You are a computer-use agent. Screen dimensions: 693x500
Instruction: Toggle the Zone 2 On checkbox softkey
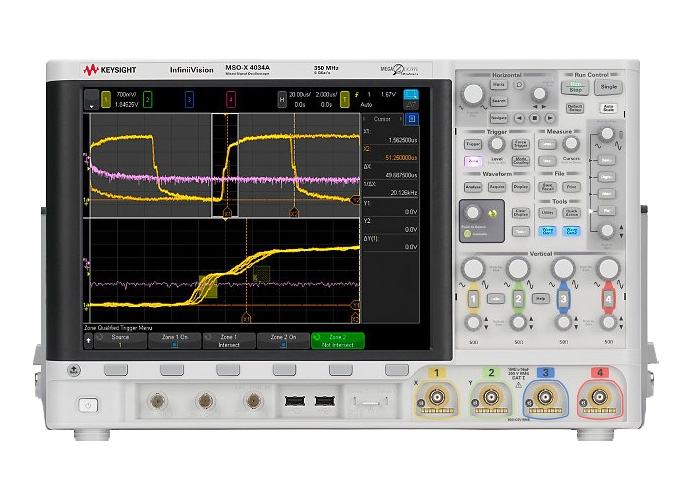point(283,340)
